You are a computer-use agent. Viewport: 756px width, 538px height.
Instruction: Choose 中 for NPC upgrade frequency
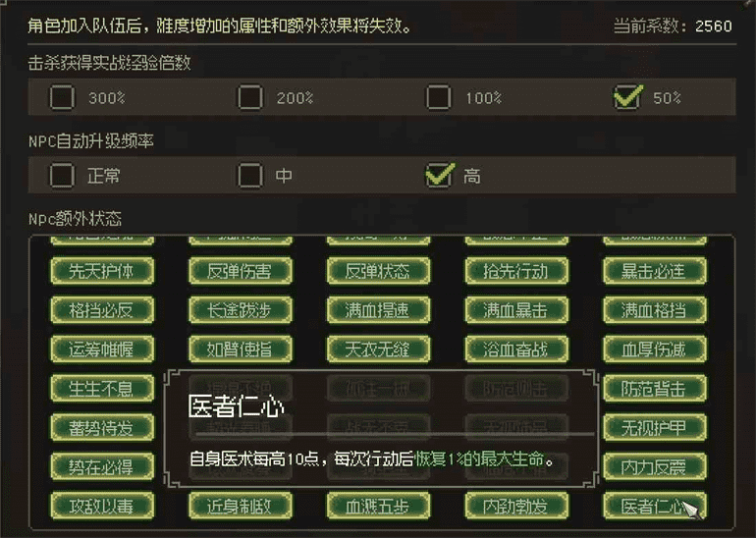point(250,175)
